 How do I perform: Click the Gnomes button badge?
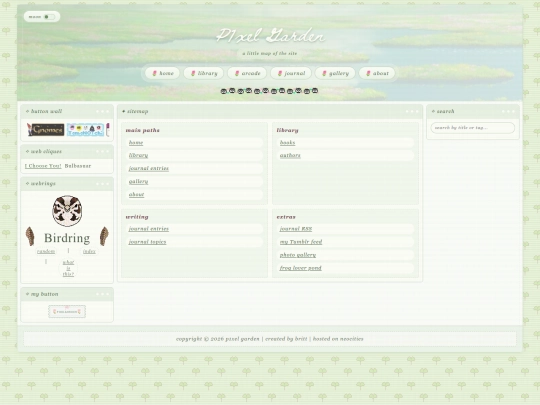pyautogui.click(x=45, y=129)
